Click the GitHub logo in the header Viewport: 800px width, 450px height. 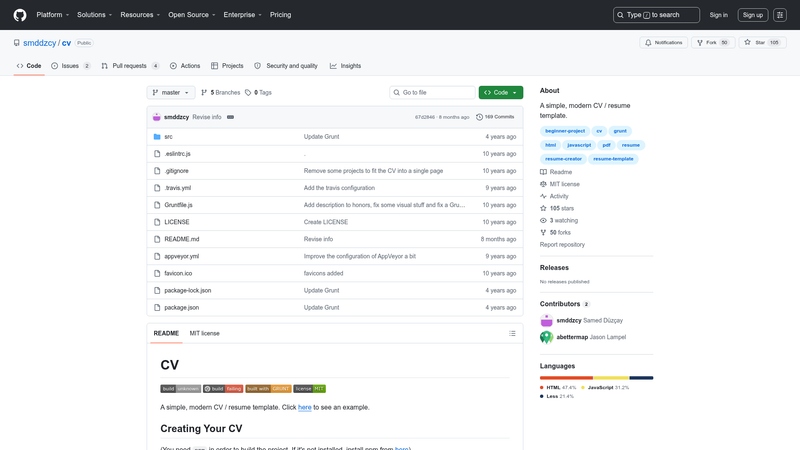point(20,15)
